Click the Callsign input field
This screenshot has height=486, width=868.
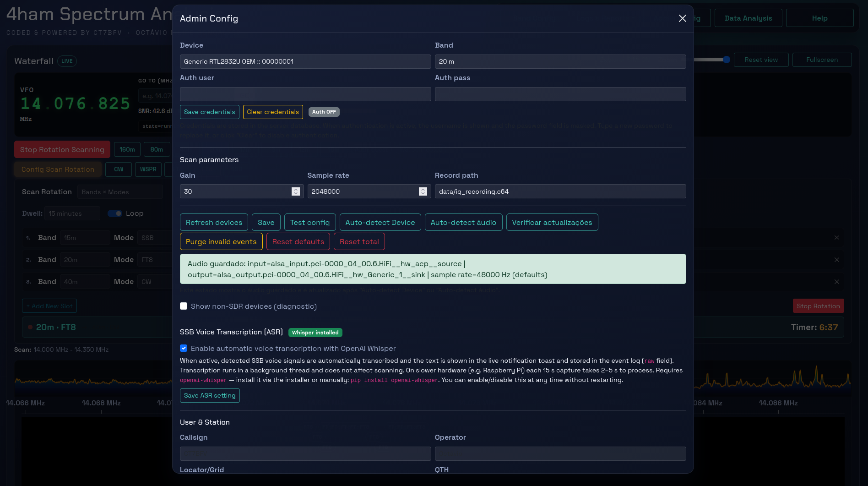[305, 453]
